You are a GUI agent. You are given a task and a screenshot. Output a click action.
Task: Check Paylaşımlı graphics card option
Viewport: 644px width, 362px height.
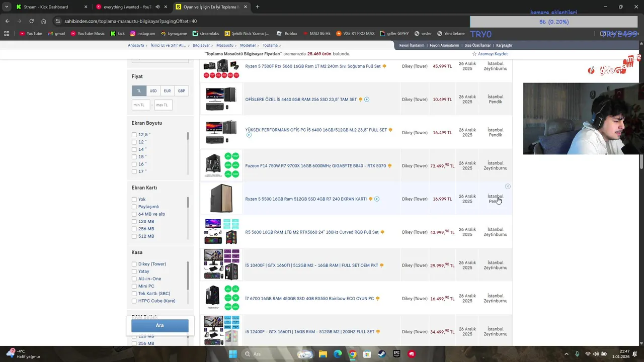[134, 207]
